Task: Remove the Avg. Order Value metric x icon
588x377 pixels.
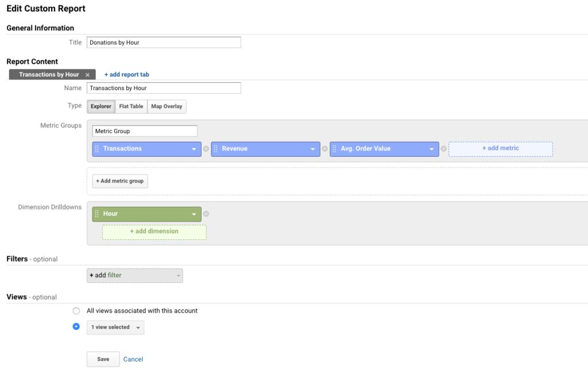Action: click(x=443, y=149)
